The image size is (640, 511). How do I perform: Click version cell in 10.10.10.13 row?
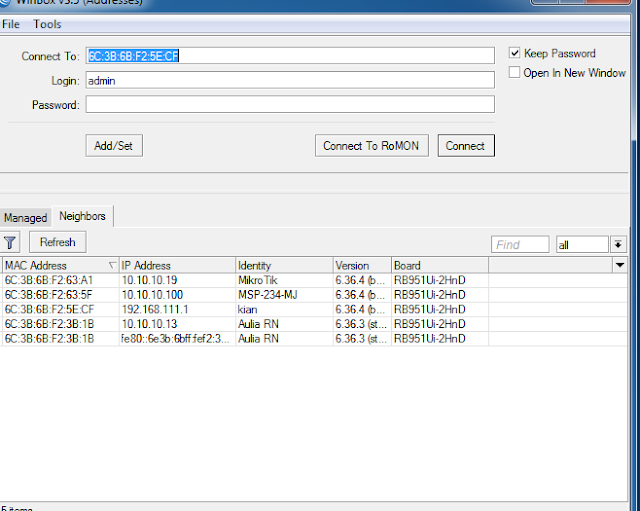click(361, 324)
